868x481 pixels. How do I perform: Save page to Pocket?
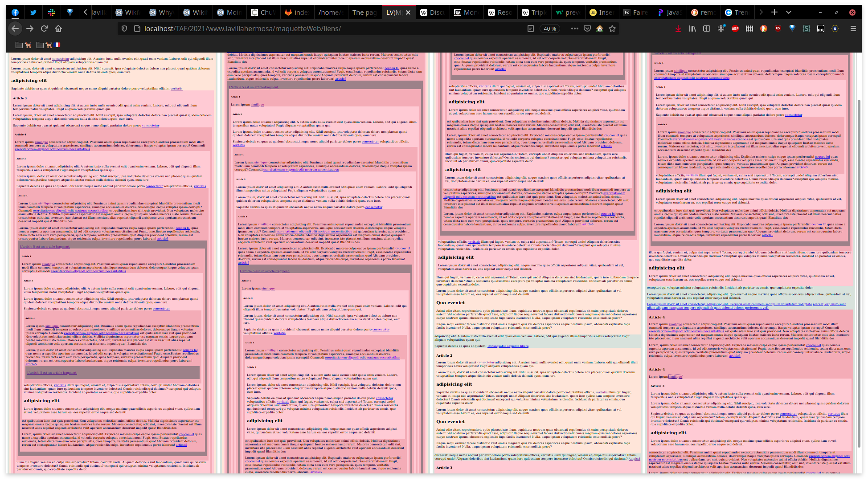pos(587,29)
